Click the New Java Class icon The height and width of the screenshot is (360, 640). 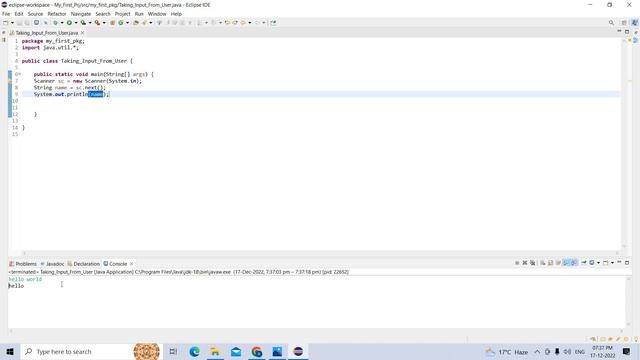pyautogui.click(x=121, y=23)
